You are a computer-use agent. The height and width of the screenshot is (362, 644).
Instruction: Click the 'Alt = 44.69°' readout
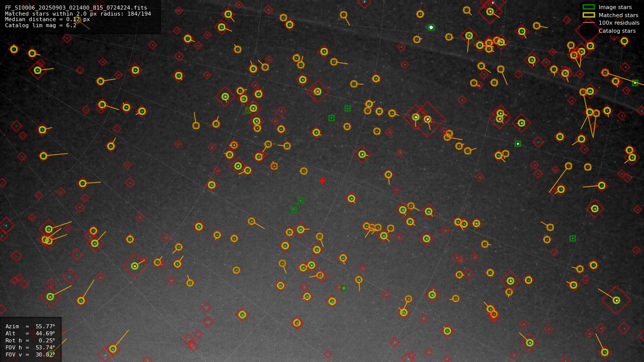(x=30, y=333)
